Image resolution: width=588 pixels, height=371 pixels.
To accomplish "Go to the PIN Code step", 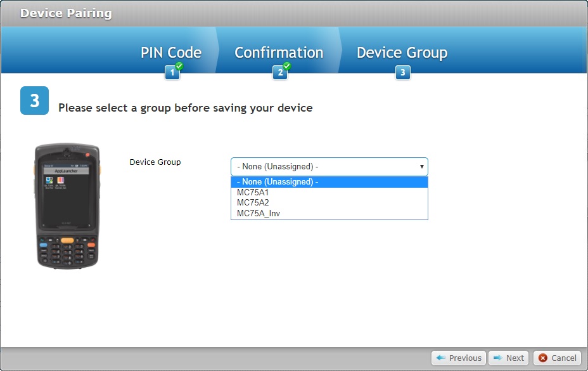I will pos(170,53).
